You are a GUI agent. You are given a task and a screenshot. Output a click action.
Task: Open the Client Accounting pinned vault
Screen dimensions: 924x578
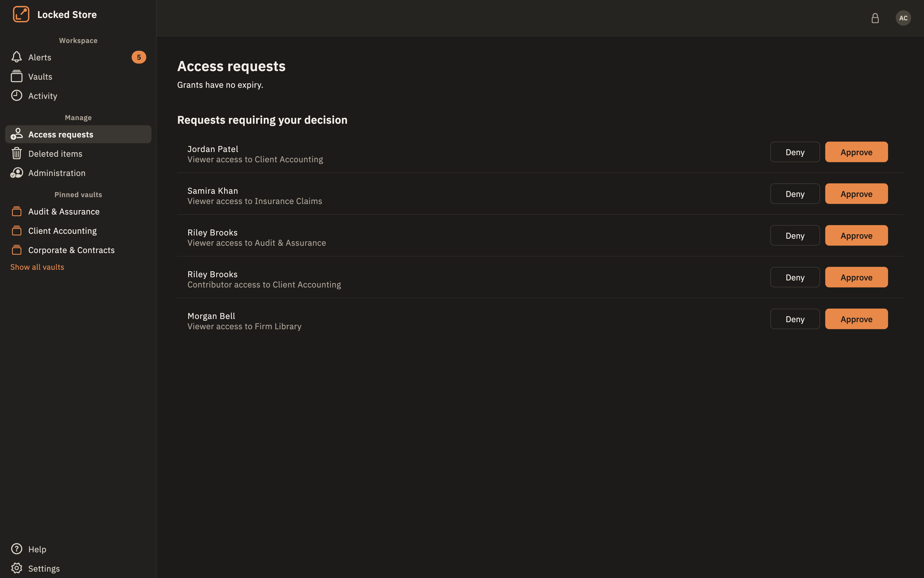click(x=78, y=231)
